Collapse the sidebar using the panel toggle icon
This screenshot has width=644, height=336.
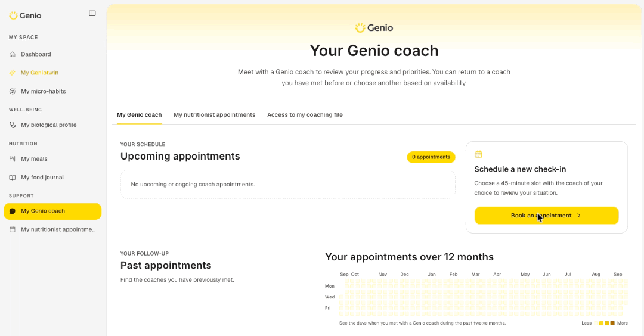[92, 14]
